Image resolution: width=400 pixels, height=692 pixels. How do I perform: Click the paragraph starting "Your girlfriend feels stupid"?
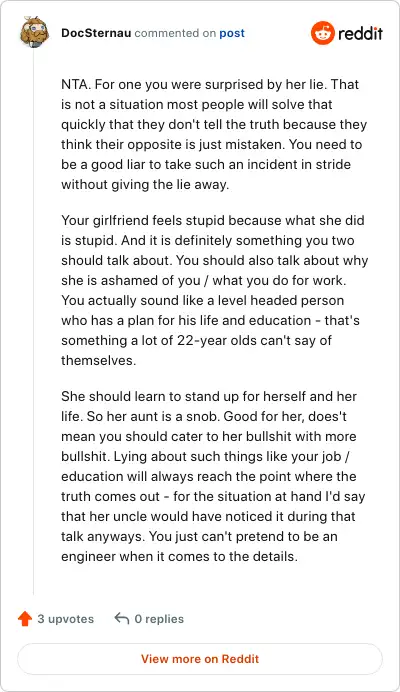click(215, 290)
